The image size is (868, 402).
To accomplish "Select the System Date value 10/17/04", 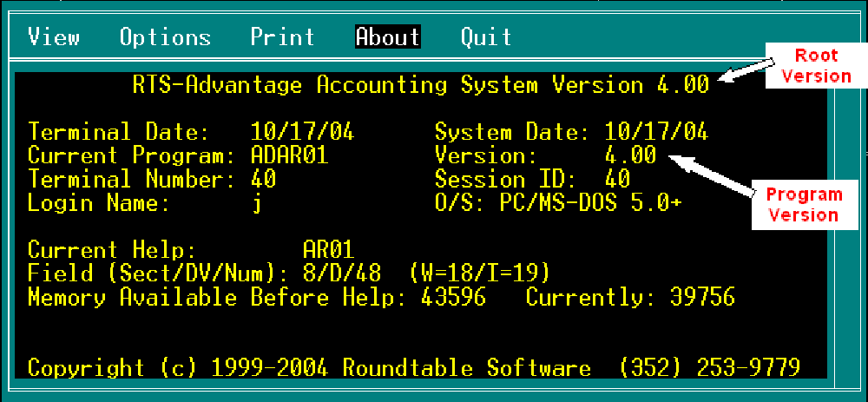I will (656, 132).
